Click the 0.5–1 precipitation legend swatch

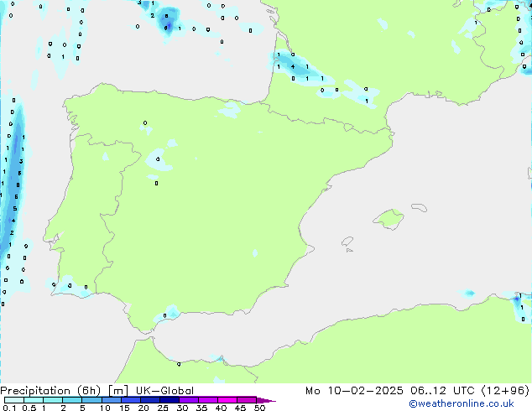pyautogui.click(x=34, y=400)
